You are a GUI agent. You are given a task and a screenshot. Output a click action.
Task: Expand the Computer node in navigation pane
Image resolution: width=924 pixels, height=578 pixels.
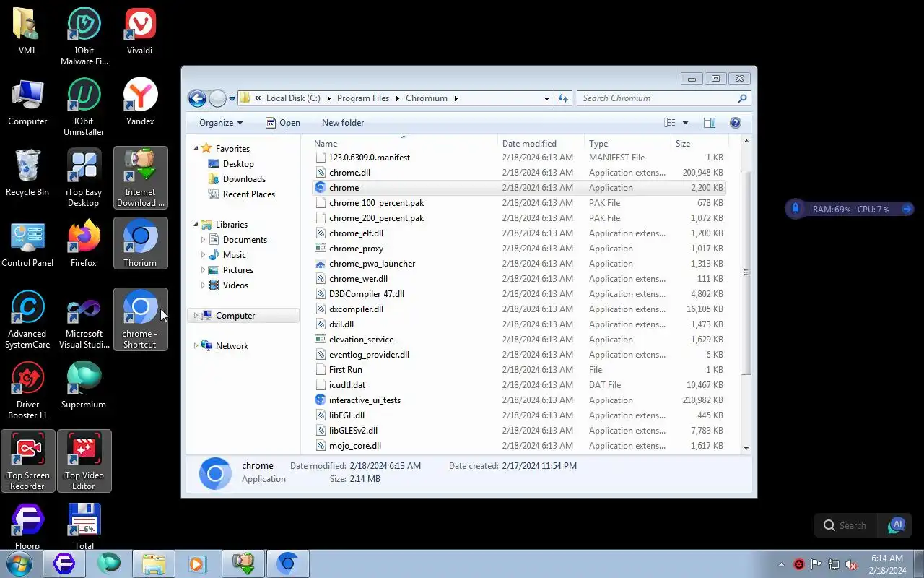pyautogui.click(x=196, y=316)
